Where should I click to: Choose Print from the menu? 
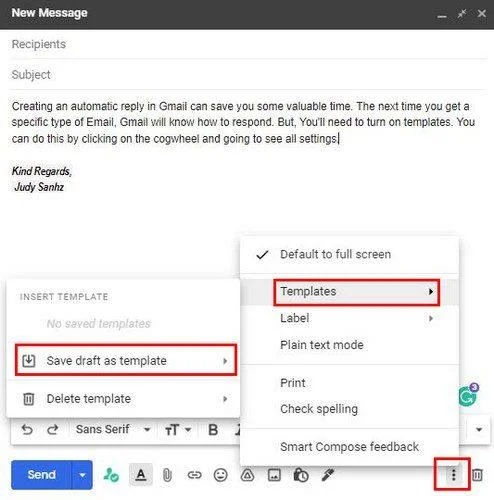point(349,383)
